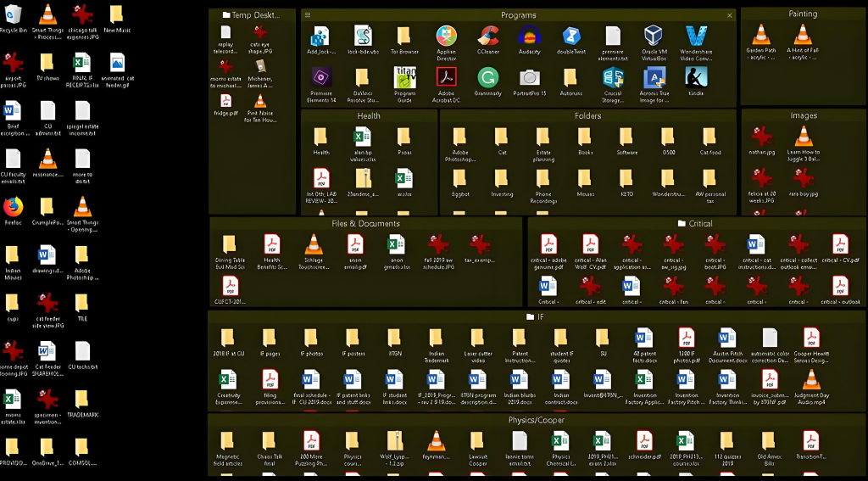Open Judgment Day Audio.mp4 file
The image size is (868, 481).
click(x=811, y=381)
